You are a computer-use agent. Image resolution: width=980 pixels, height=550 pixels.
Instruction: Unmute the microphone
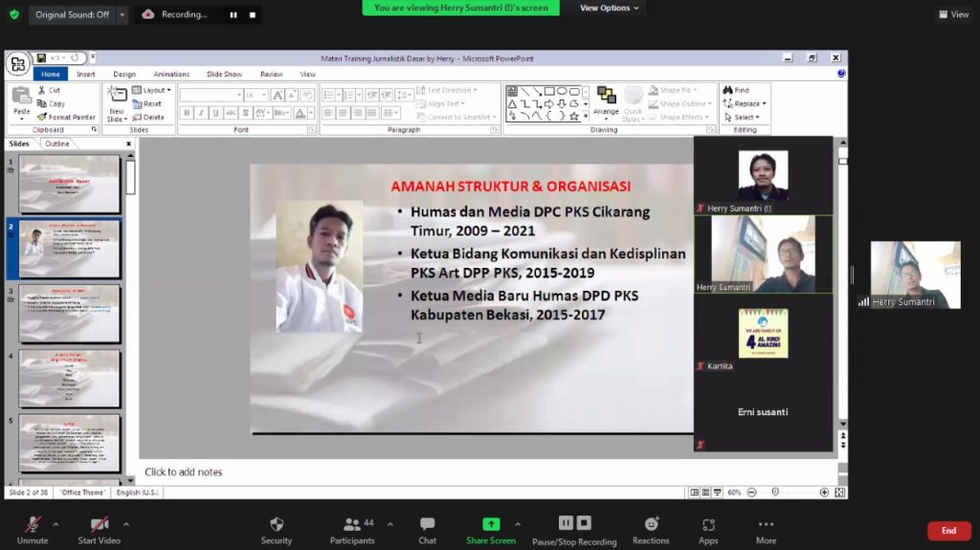pyautogui.click(x=33, y=524)
